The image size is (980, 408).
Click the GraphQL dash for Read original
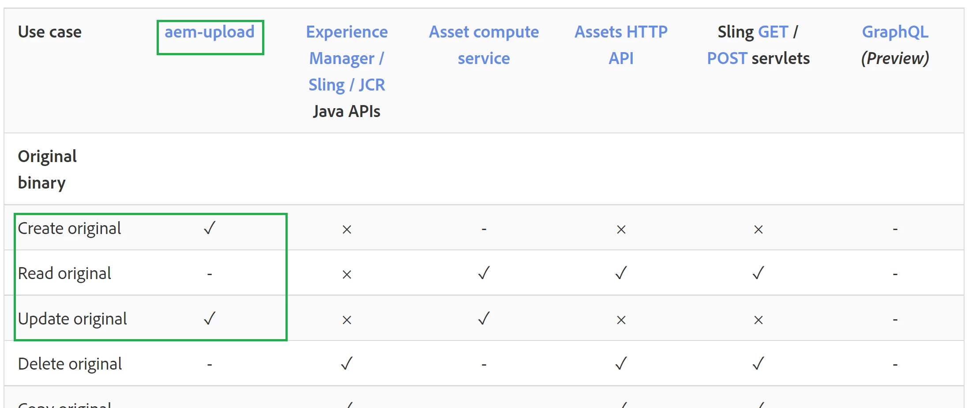895,274
